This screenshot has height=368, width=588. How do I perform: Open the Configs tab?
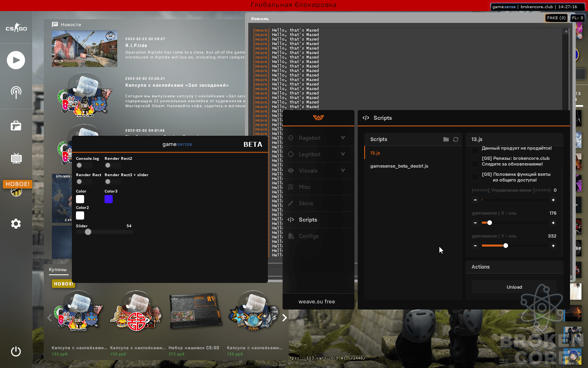[x=318, y=236]
